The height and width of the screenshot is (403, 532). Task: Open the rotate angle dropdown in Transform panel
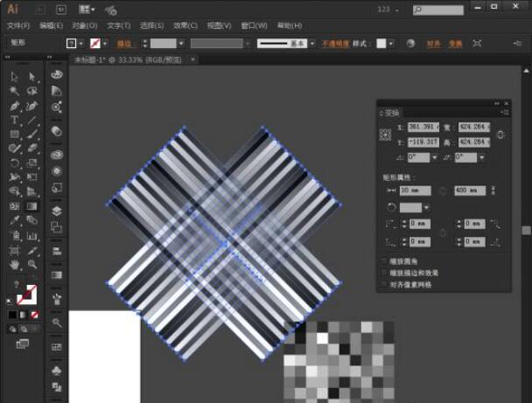point(435,157)
